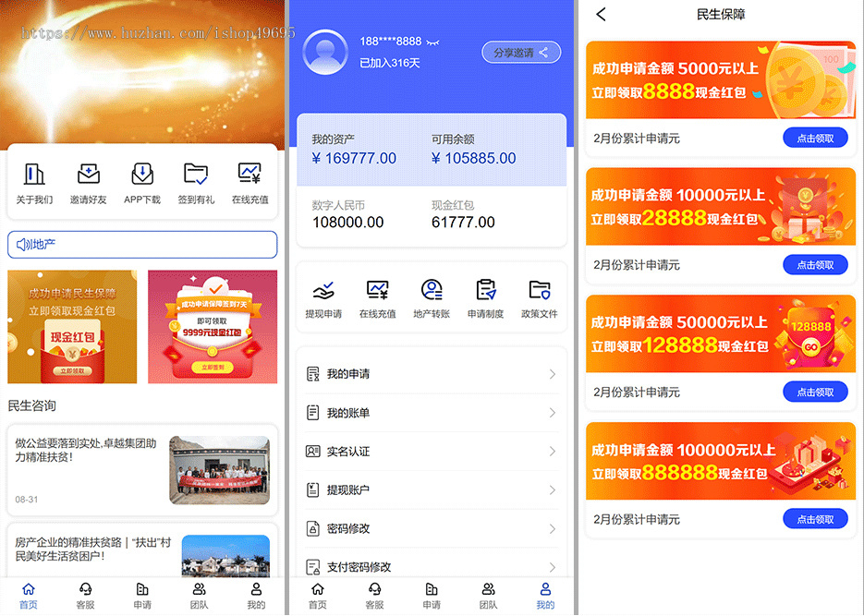The image size is (864, 616).
Task: Claim 点击领取 for the 28888 red packet
Action: point(815,265)
